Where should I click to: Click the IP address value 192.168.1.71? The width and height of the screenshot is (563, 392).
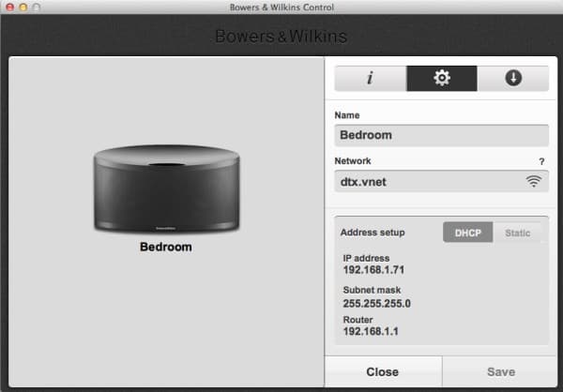373,270
